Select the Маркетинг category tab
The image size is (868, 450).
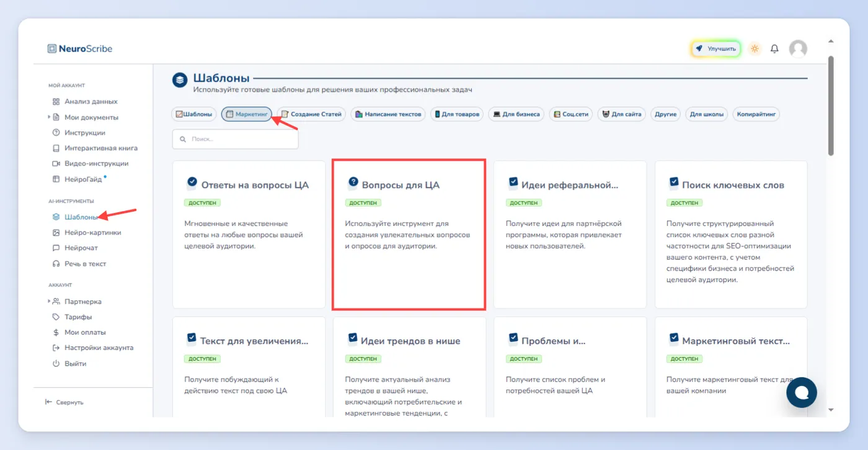247,114
